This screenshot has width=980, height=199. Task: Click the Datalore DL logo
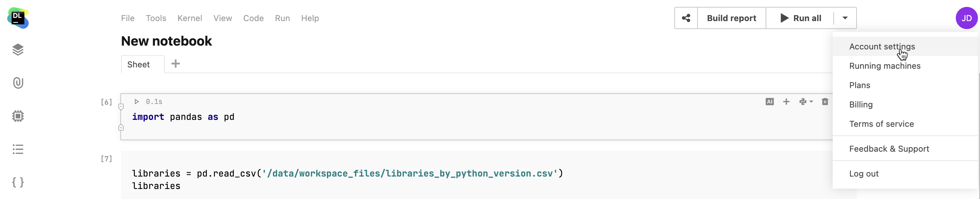pyautogui.click(x=18, y=18)
